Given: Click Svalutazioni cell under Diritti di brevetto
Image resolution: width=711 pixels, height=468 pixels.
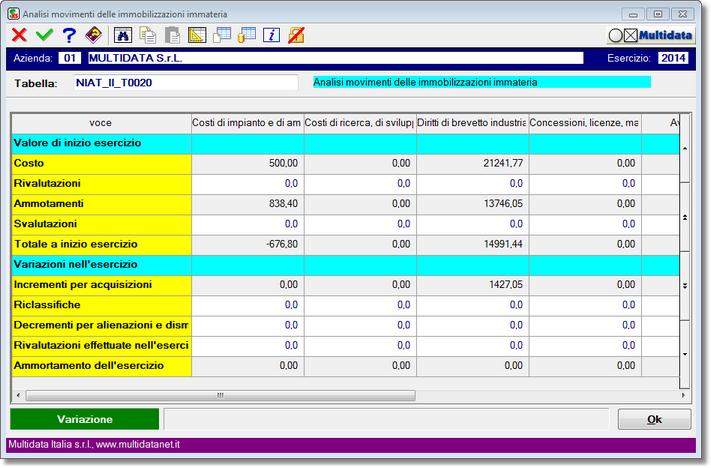Looking at the screenshot, I should [472, 224].
